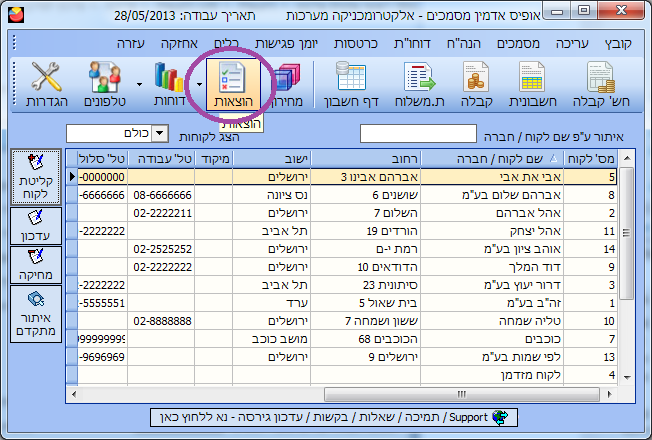This screenshot has height=440, width=652.
Task: Create a ת.משלוח delivery note
Action: click(420, 84)
